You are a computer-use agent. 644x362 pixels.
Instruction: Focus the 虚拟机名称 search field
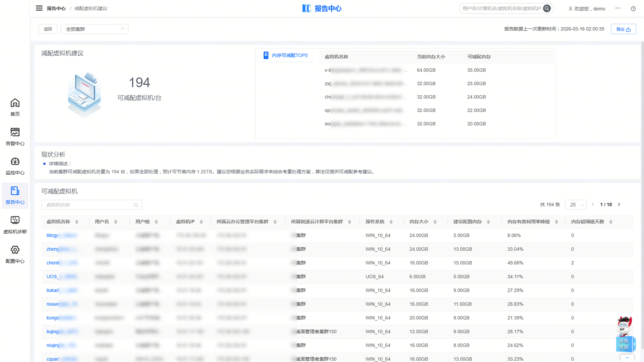tap(89, 205)
